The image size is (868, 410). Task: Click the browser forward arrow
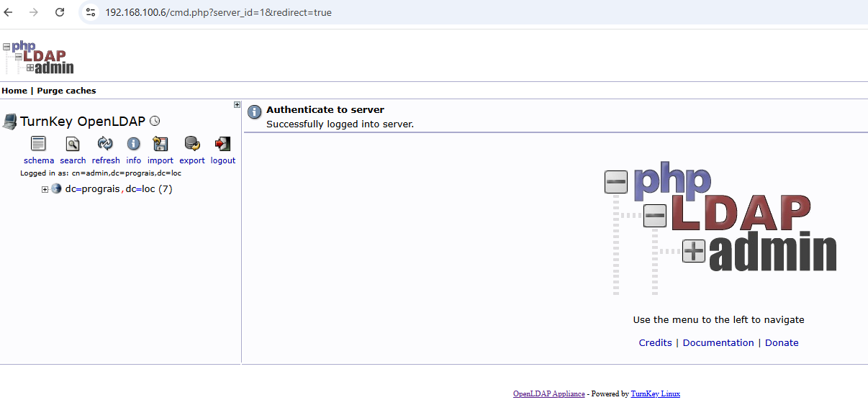click(34, 12)
